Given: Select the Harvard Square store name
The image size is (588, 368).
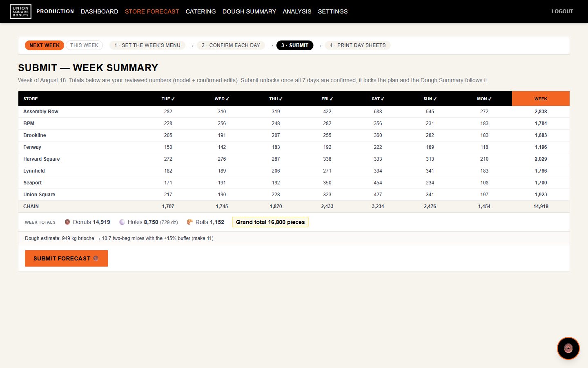Looking at the screenshot, I should [x=42, y=159].
